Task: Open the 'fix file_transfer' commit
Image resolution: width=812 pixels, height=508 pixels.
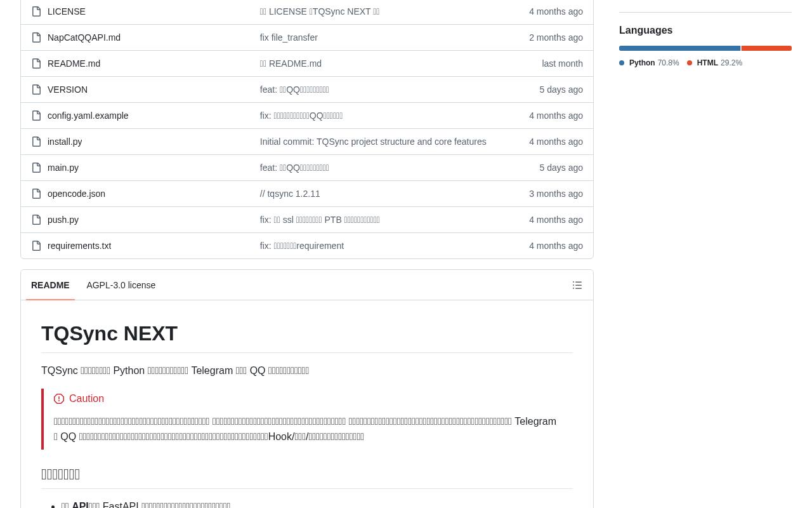Action: tap(289, 37)
